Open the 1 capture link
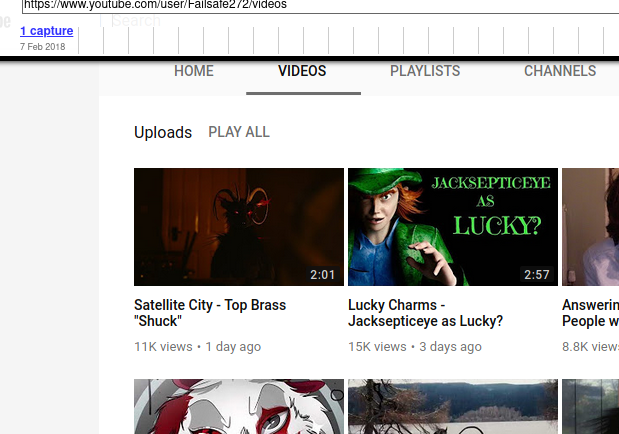This screenshot has height=434, width=619. point(47,31)
